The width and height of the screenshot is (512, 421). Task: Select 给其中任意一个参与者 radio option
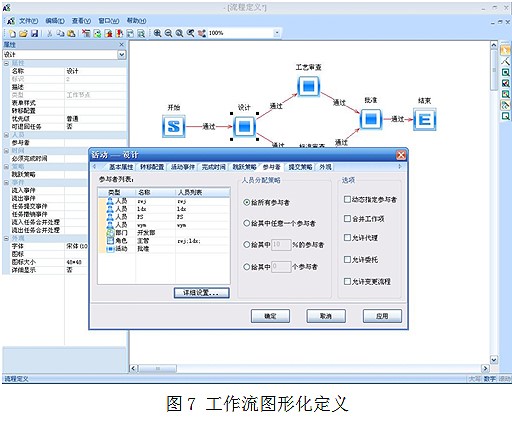[x=247, y=223]
